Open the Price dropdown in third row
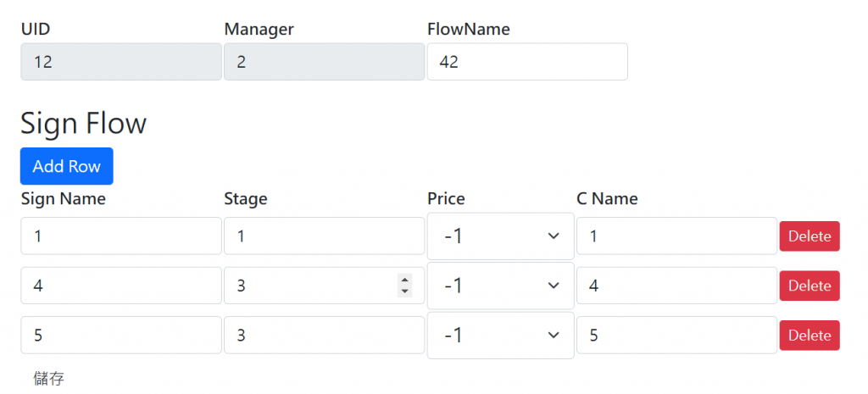The height and width of the screenshot is (394, 868). pyautogui.click(x=500, y=336)
